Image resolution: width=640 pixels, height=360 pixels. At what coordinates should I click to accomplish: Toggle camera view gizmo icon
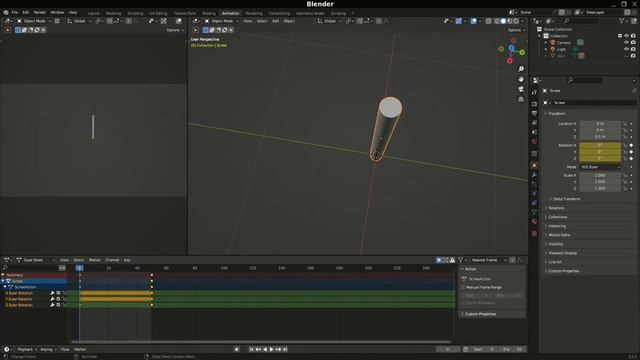click(x=521, y=89)
